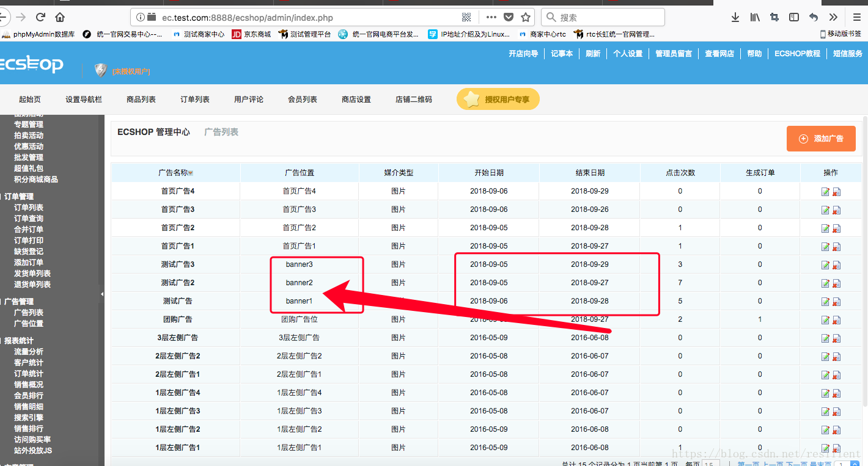Open the 会员列表 navigation tab
Image resolution: width=868 pixels, height=466 pixels.
click(x=303, y=100)
